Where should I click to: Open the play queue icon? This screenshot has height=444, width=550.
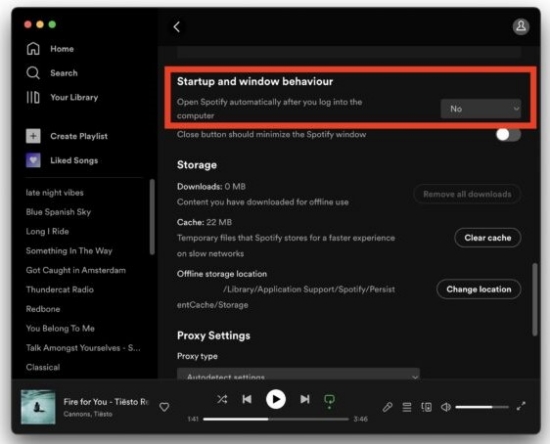pos(407,407)
